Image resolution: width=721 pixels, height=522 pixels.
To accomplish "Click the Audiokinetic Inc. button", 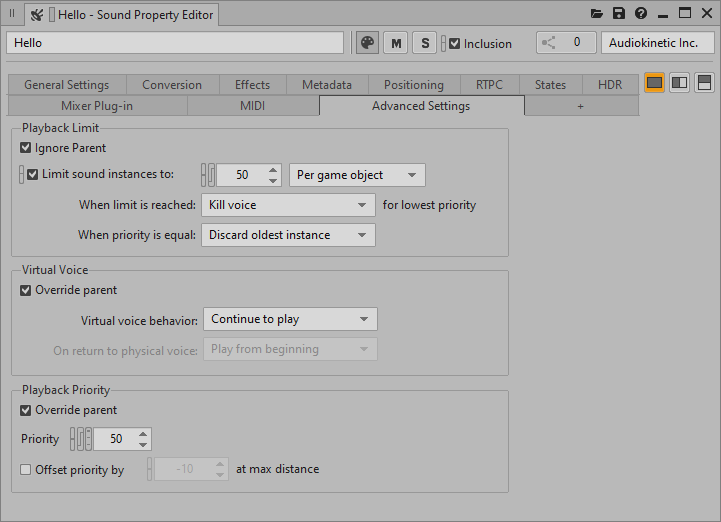I will (x=657, y=43).
